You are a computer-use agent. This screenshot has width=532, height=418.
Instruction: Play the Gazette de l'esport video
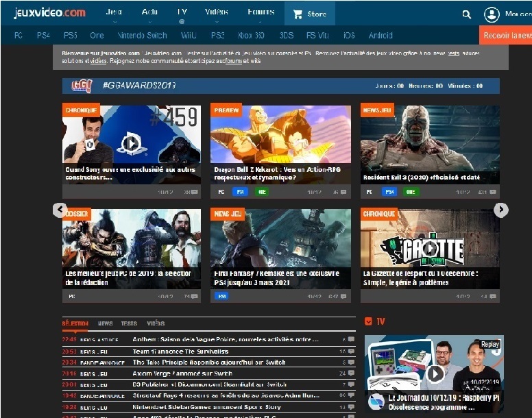point(430,249)
